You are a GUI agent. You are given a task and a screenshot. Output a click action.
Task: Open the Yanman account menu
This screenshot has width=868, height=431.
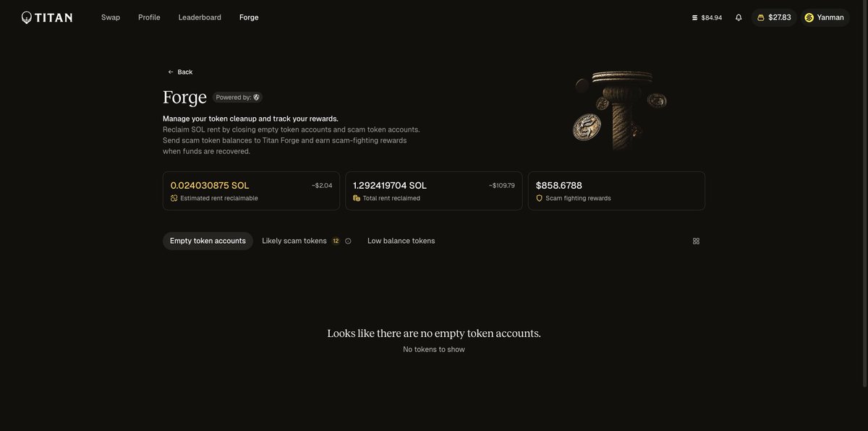825,17
